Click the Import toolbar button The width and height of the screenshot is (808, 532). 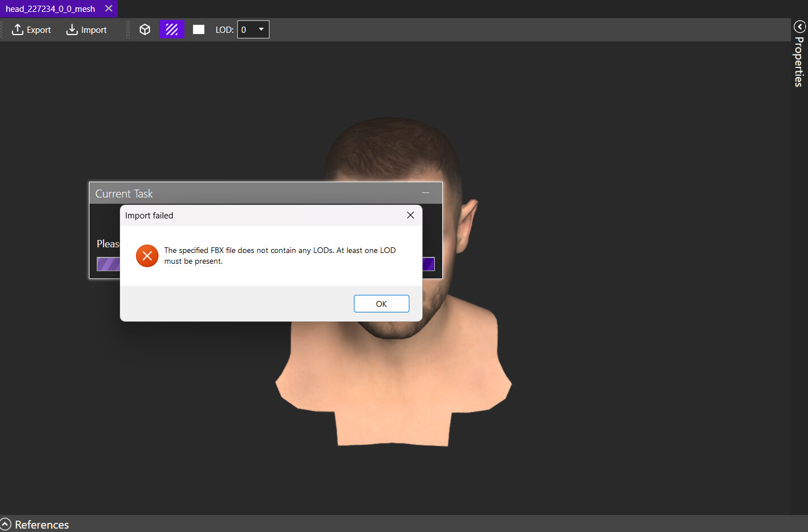(86, 30)
